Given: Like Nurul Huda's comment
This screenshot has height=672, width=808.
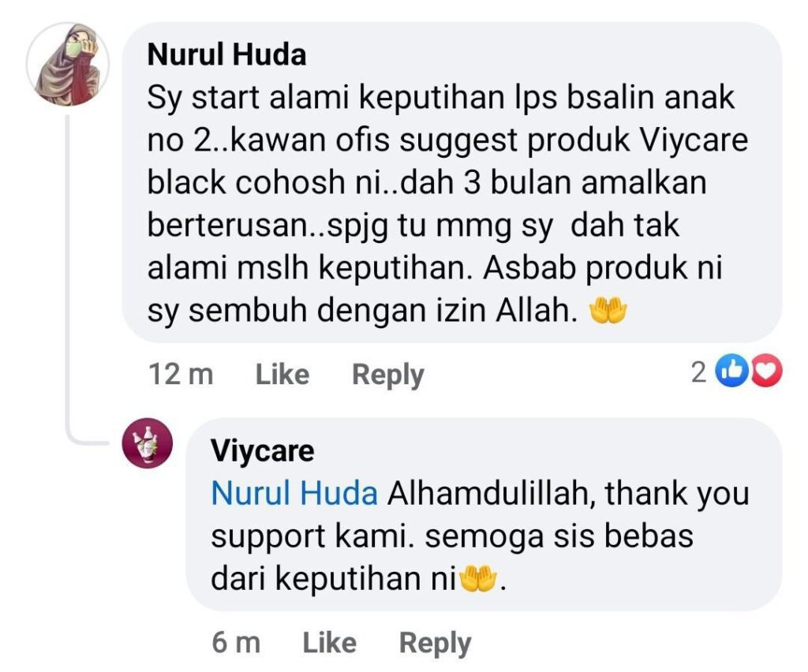Looking at the screenshot, I should 282,374.
